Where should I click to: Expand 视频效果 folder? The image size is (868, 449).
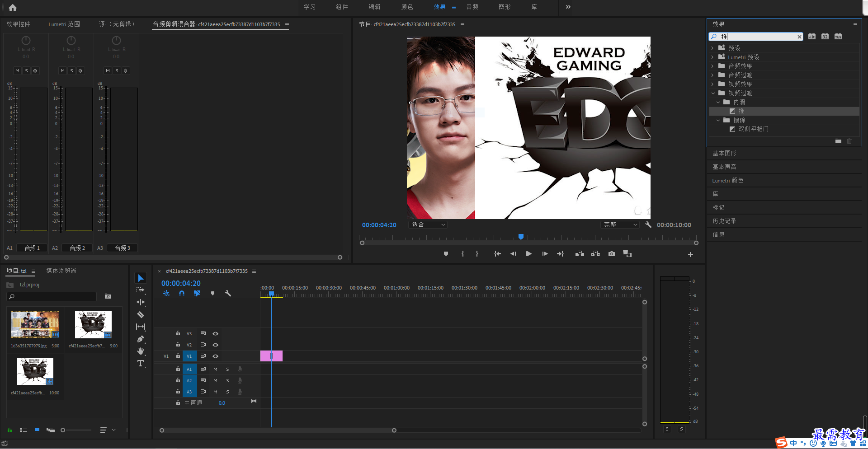712,84
